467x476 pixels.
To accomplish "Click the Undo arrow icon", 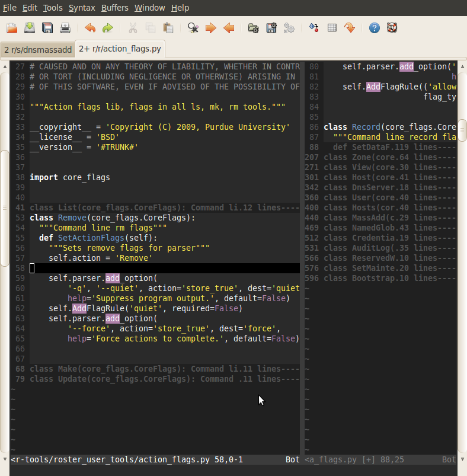I will 90,28.
